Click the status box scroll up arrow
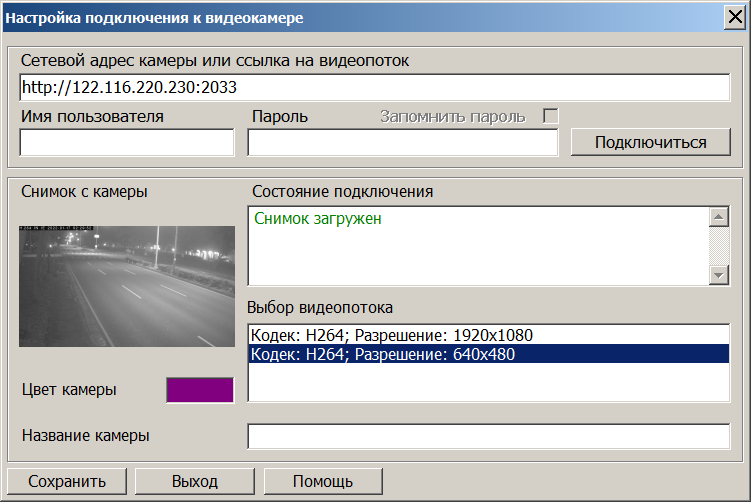 coord(718,217)
